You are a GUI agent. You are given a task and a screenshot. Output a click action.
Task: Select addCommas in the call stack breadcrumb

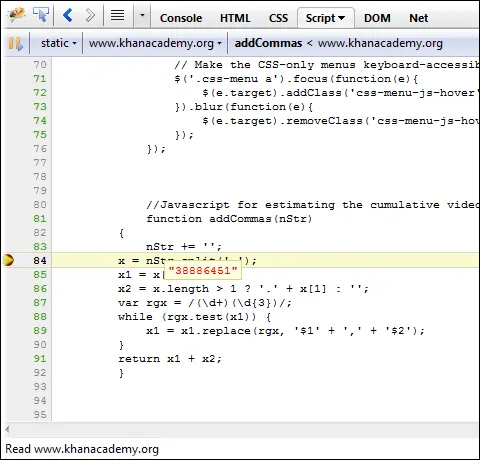[268, 43]
